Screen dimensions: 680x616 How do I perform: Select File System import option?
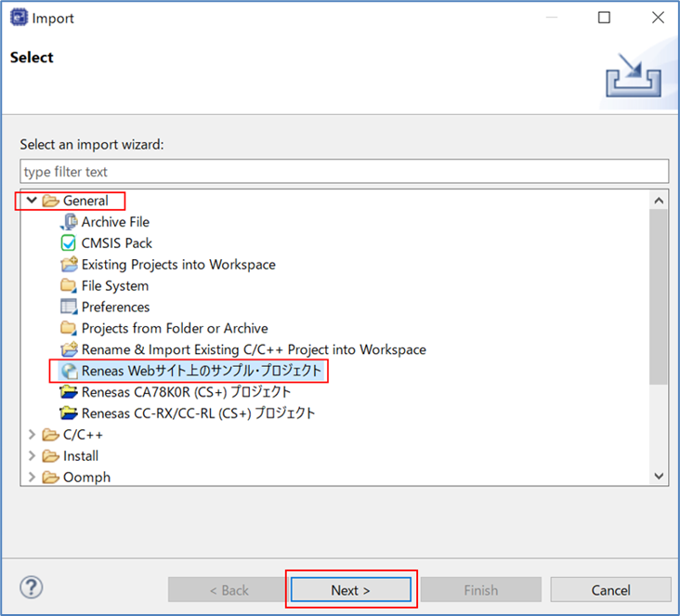coord(115,286)
